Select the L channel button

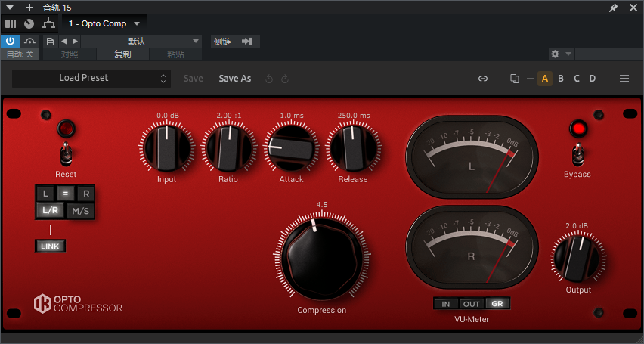[45, 193]
